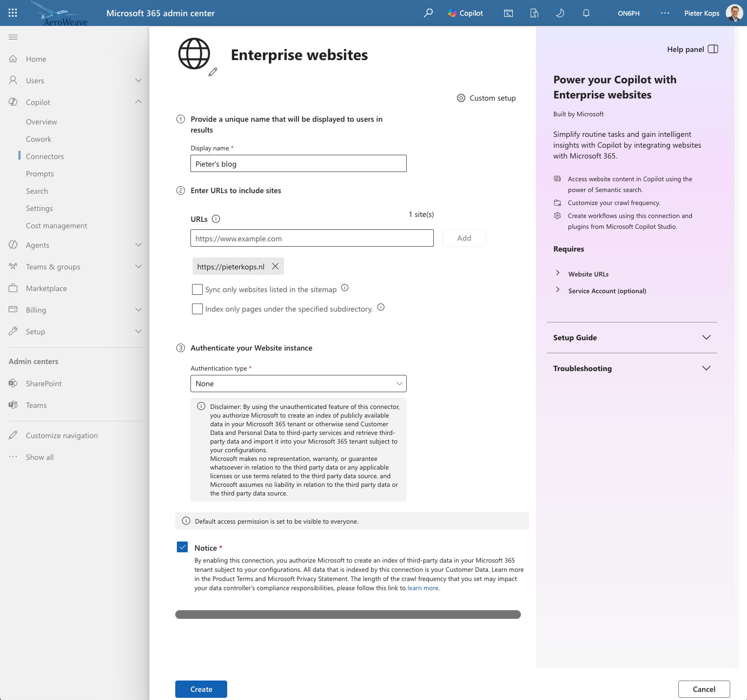Show info for subdirectory indexing option

[x=381, y=307]
